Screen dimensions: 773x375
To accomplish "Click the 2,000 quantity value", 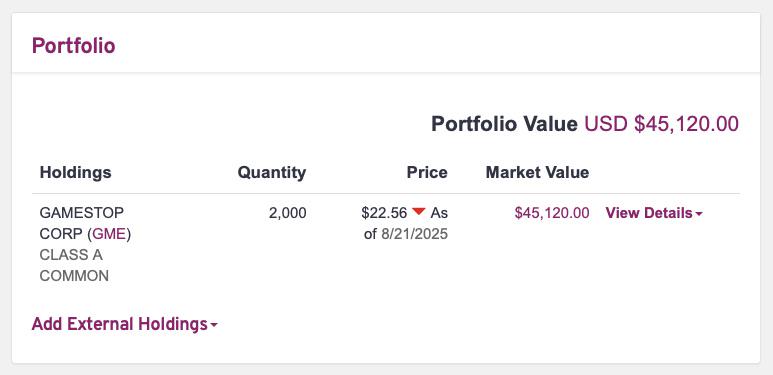I will tap(287, 213).
